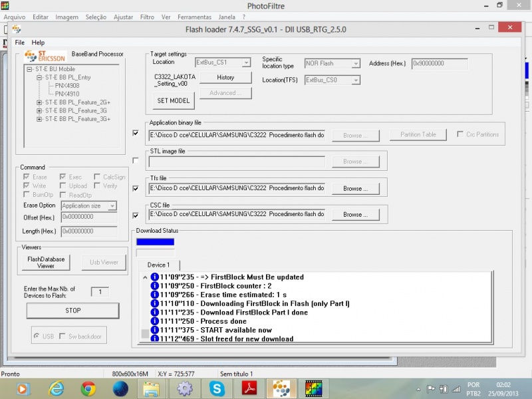Open media player from the taskbar
532x399 pixels.
click(23, 388)
